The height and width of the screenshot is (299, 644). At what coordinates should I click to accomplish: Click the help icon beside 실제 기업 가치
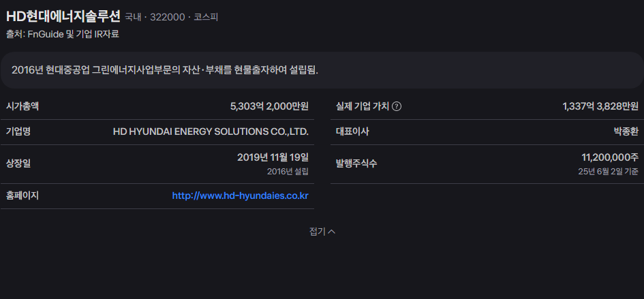(x=397, y=106)
